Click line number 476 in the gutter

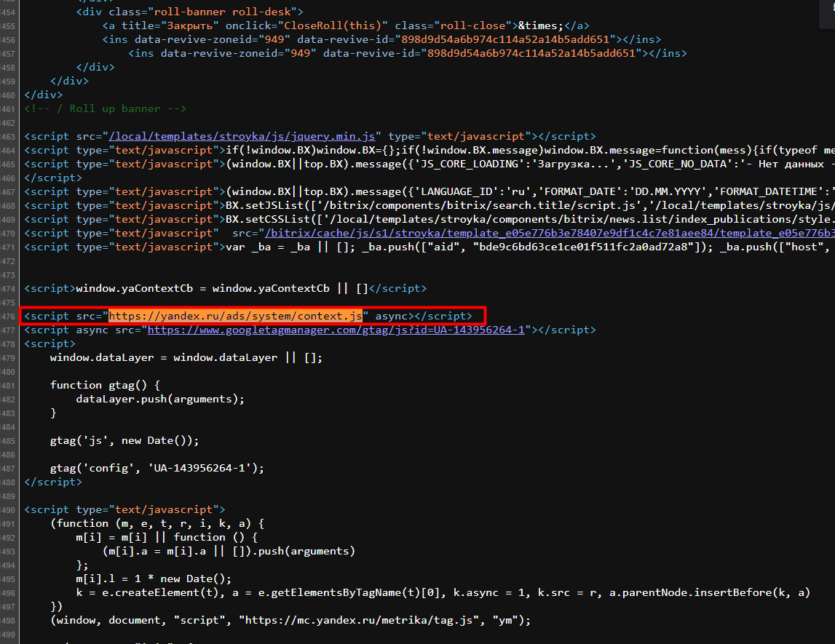pos(9,317)
